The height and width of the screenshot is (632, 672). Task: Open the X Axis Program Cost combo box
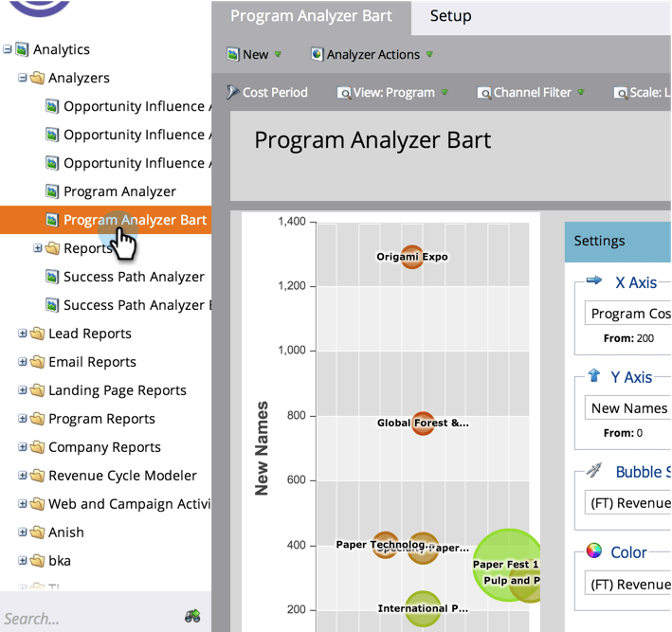click(627, 314)
